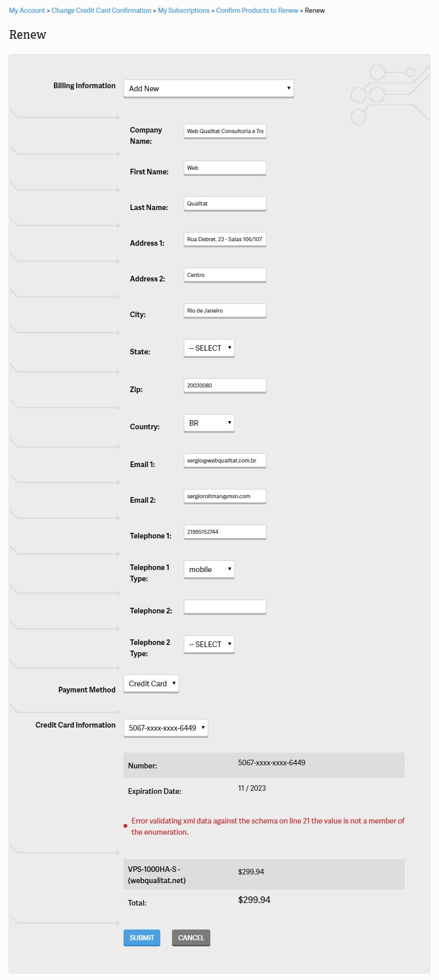Select the credit card number dropdown
Screen dimensions: 439x980
point(165,728)
